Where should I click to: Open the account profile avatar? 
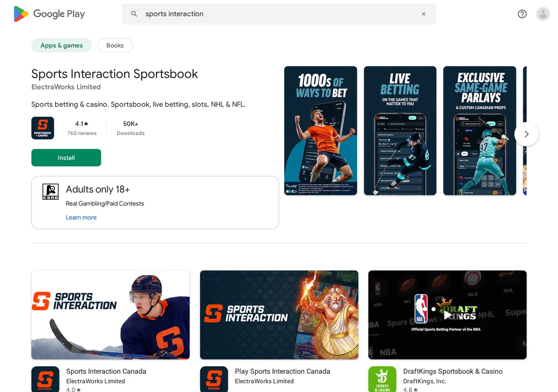[x=543, y=14]
